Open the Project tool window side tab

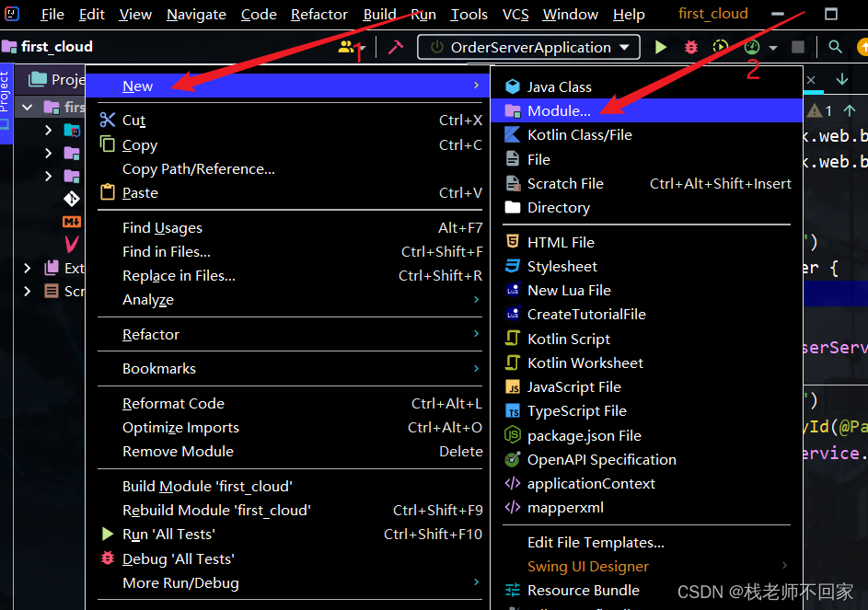(x=6, y=103)
